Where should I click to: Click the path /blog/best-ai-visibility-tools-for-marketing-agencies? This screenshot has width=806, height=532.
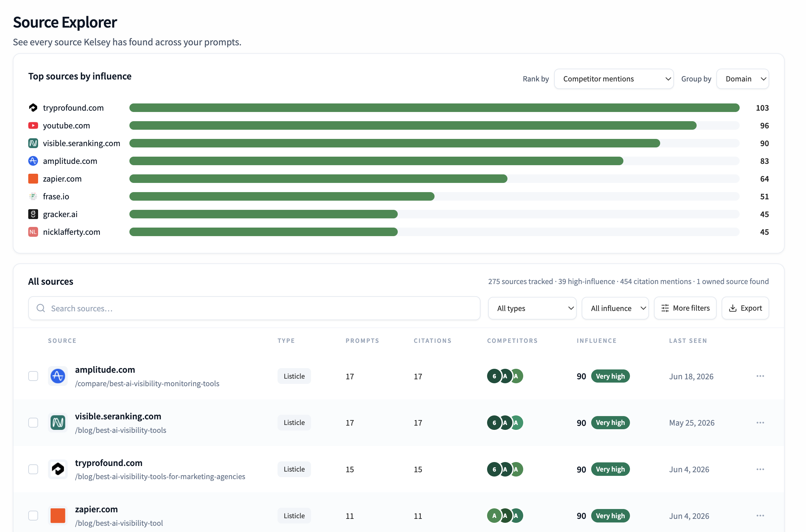pos(160,477)
